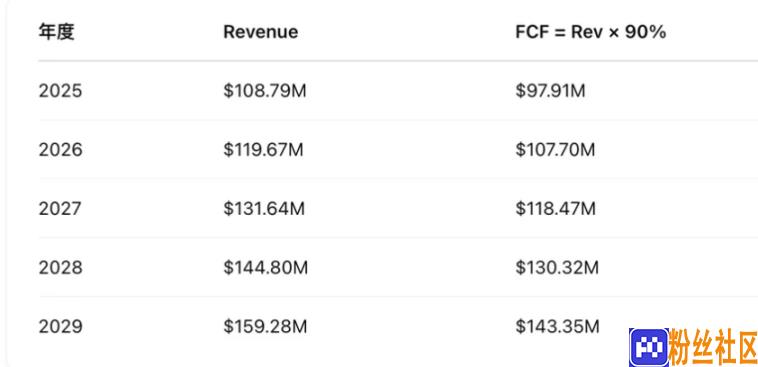Select the 年度 column header
The image size is (758, 367).
coord(57,32)
